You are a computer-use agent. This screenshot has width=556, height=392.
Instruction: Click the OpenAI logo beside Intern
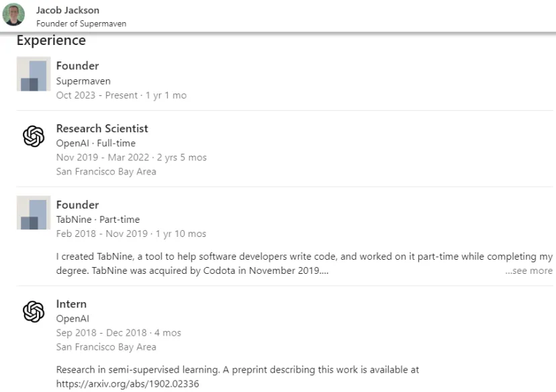click(34, 311)
